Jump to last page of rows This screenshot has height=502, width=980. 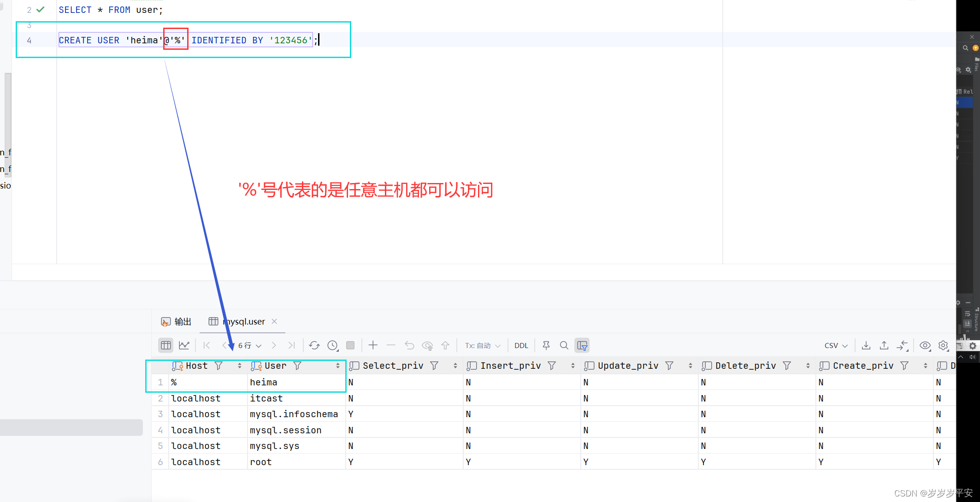pos(291,345)
